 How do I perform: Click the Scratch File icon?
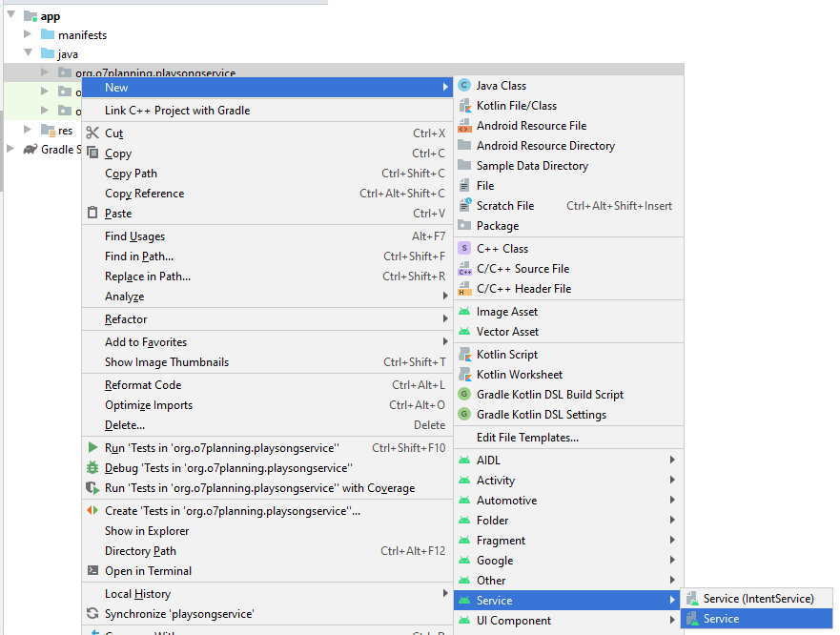point(464,205)
